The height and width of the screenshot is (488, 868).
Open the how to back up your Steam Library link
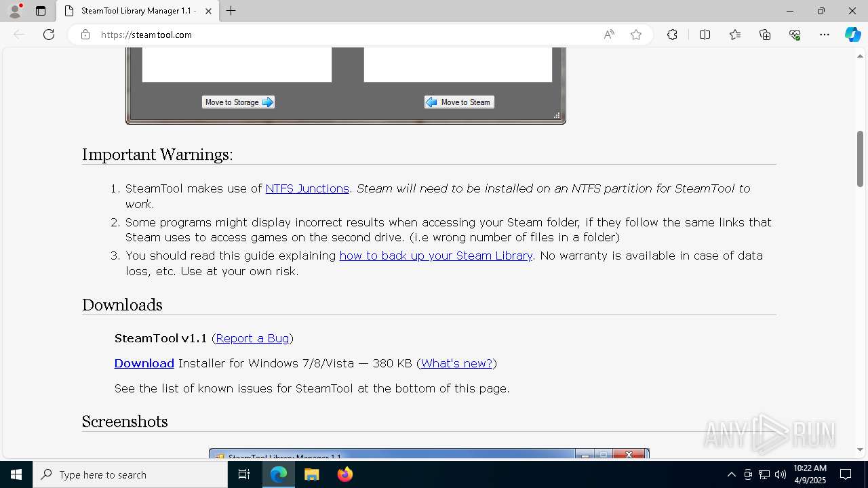point(436,256)
